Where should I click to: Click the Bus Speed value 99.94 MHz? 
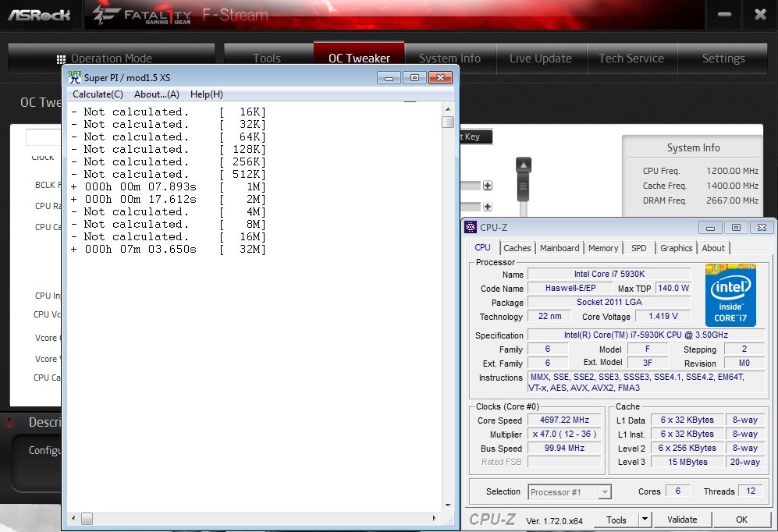(x=564, y=448)
